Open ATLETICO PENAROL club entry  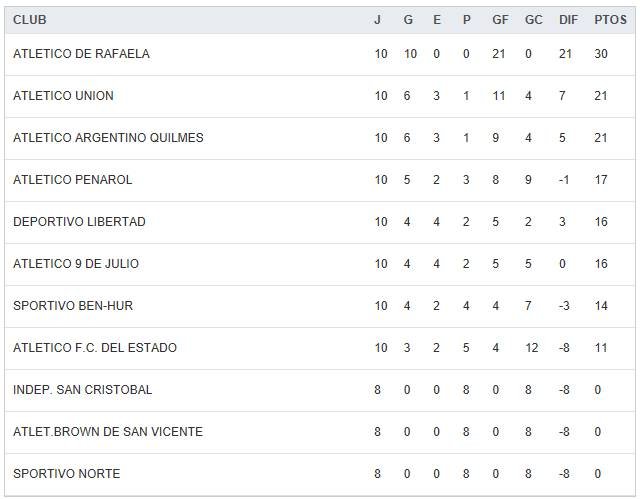coord(72,180)
